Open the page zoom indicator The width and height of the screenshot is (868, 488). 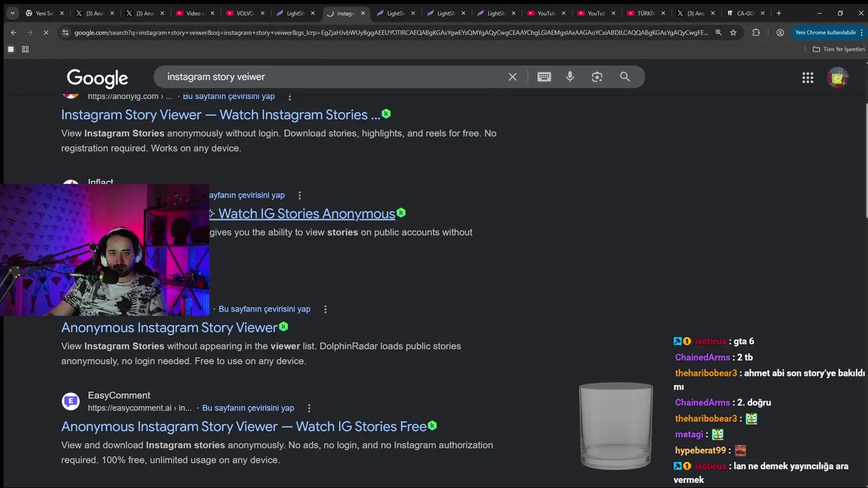[718, 33]
